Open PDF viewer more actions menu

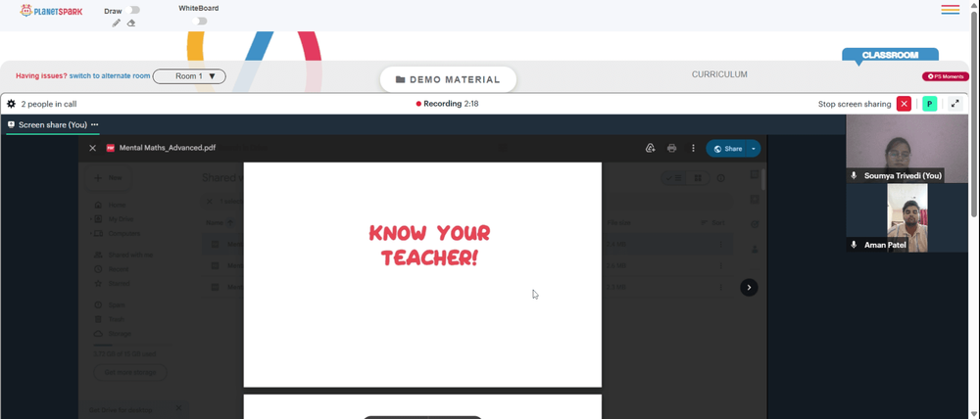pyautogui.click(x=693, y=148)
